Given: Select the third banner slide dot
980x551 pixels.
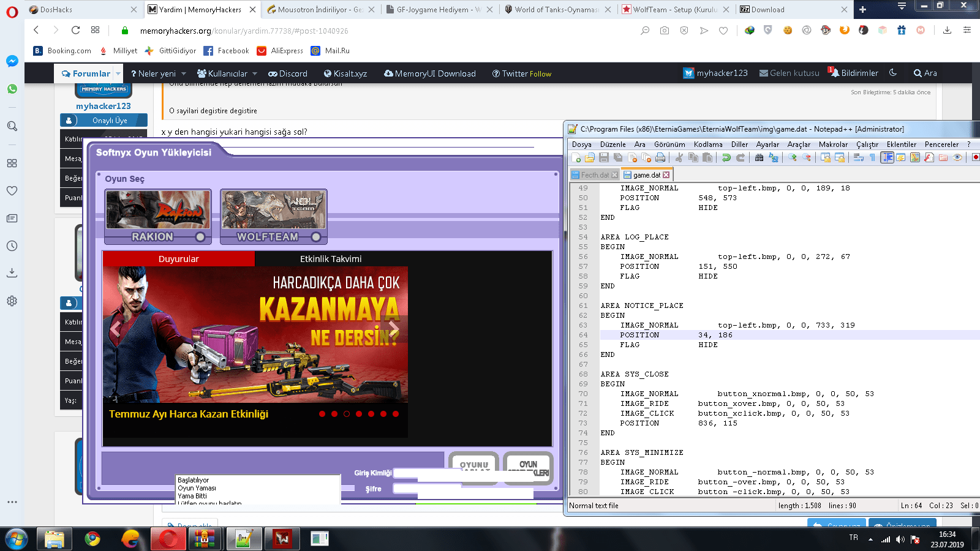Looking at the screenshot, I should [x=347, y=414].
